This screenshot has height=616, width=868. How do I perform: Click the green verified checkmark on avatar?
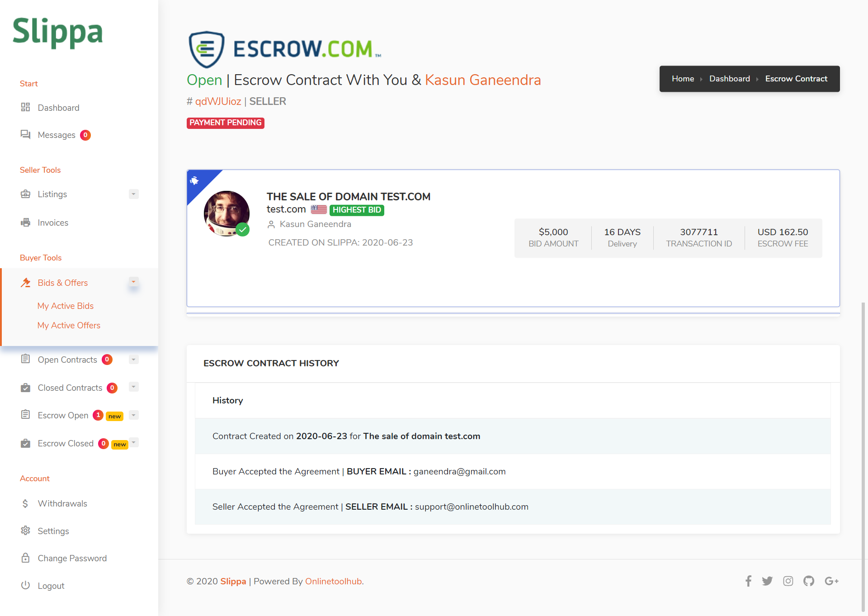tap(243, 230)
